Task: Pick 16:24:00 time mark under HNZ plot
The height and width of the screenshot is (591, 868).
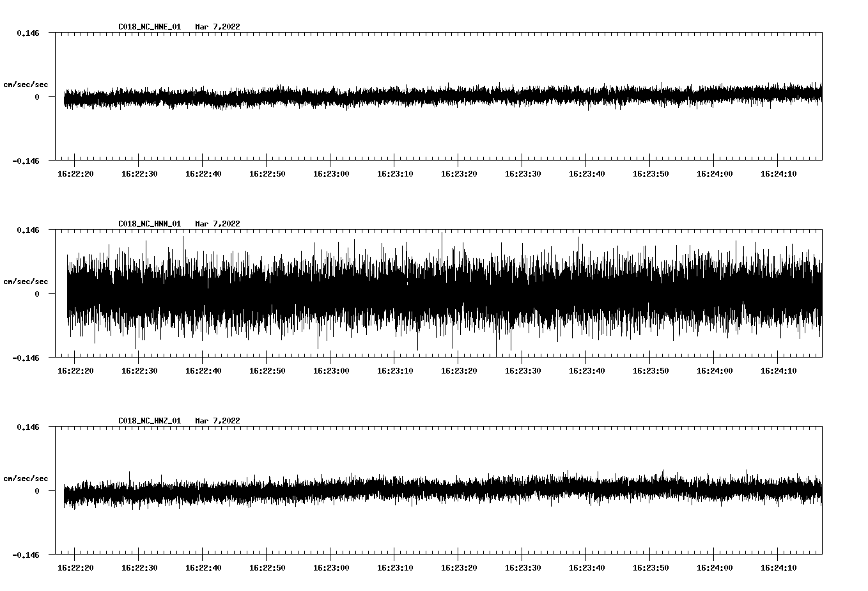Action: pyautogui.click(x=715, y=567)
